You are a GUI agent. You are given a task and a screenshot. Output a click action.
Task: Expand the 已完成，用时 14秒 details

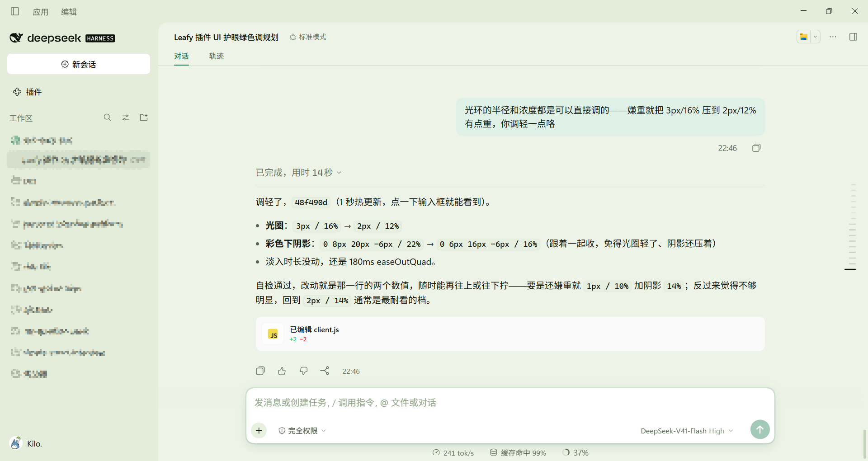click(x=298, y=173)
